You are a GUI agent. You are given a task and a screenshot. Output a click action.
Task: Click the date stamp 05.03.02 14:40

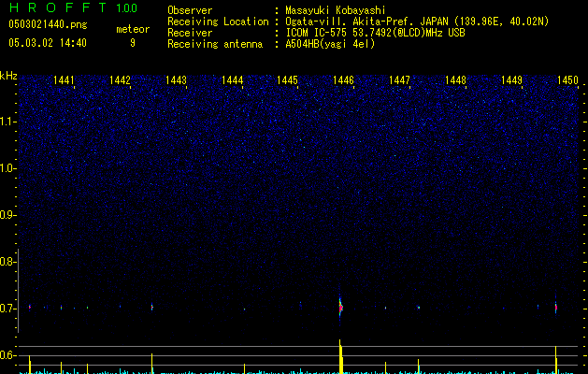[x=48, y=43]
